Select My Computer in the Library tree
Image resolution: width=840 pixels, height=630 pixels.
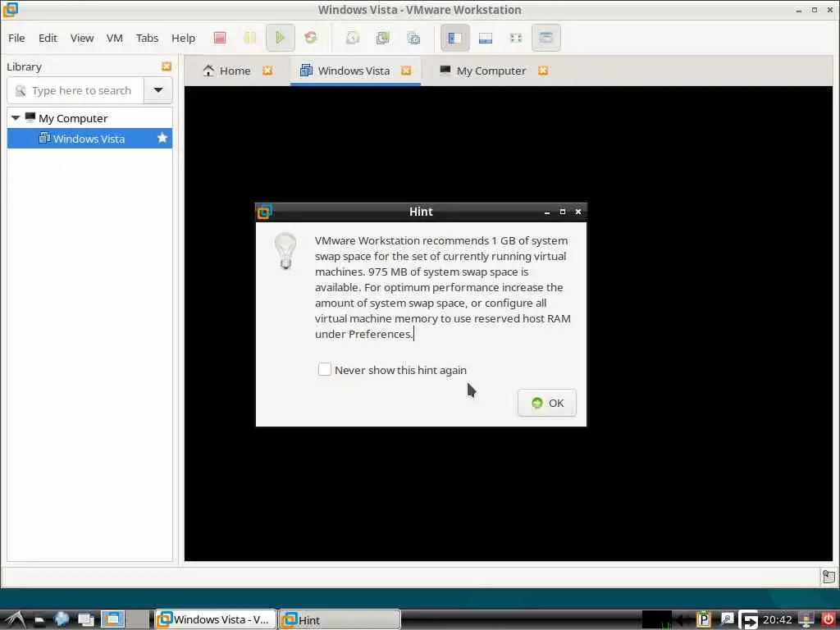click(73, 118)
